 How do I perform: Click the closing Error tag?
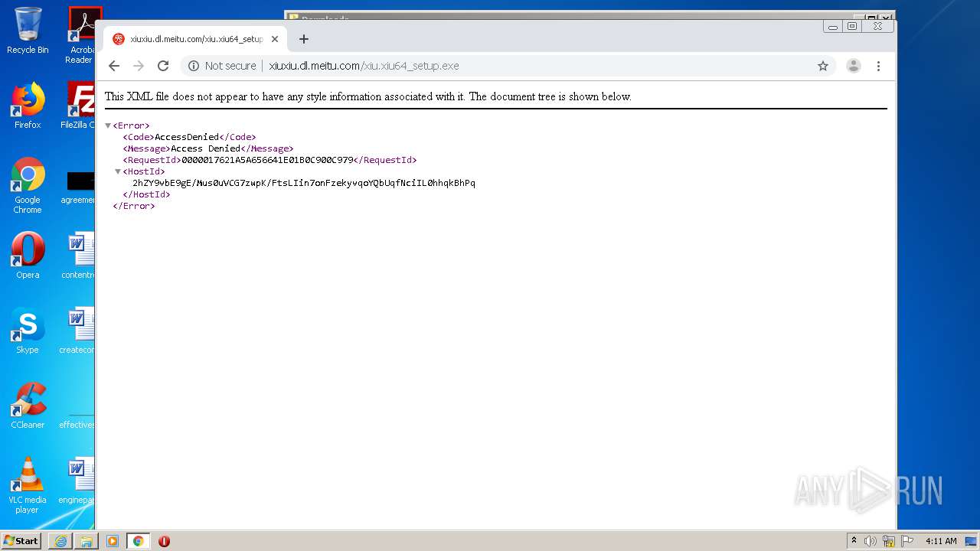tap(134, 206)
